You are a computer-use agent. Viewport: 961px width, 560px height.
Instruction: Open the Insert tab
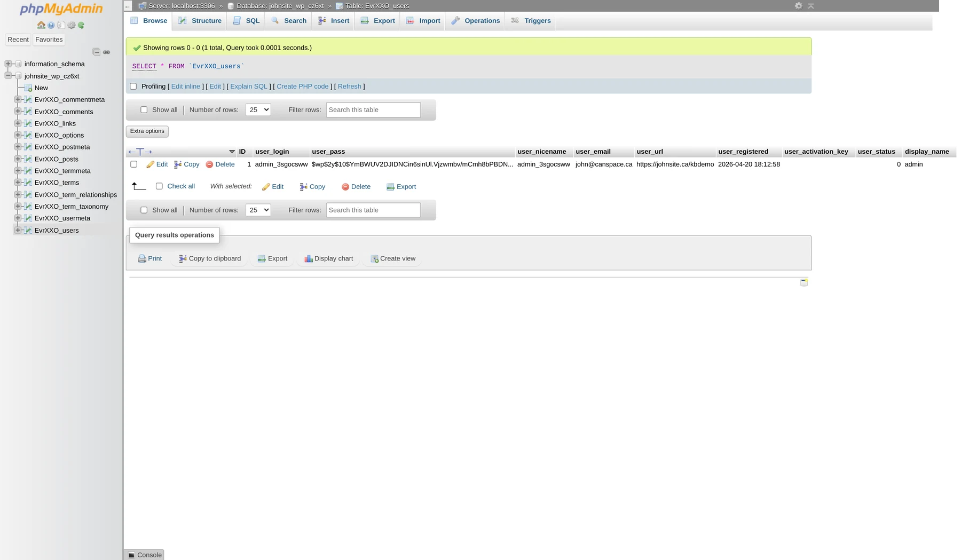point(334,21)
